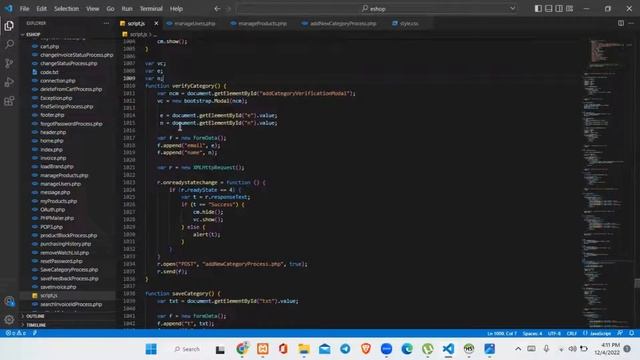Click notifications bell in status bar
Image resolution: width=640 pixels, height=360 pixels.
[631, 333]
